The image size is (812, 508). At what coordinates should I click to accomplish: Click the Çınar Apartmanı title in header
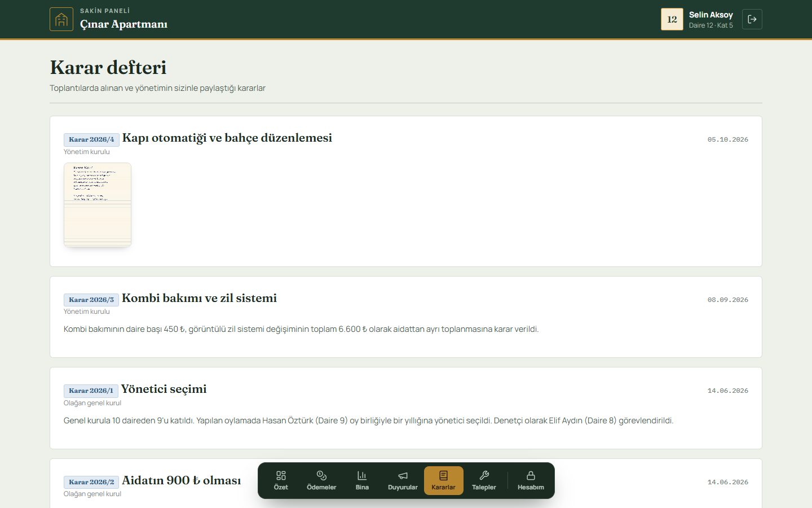coord(124,24)
